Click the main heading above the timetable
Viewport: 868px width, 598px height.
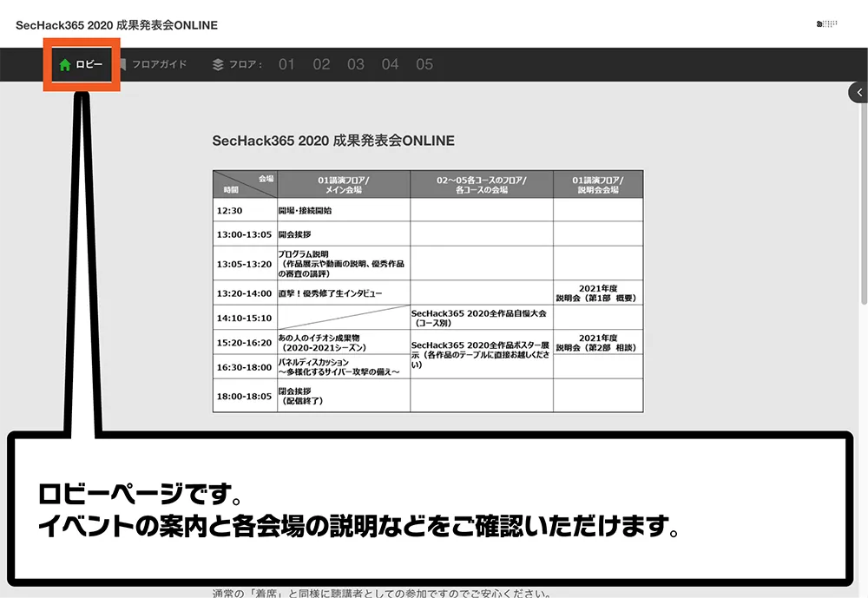[x=333, y=141]
